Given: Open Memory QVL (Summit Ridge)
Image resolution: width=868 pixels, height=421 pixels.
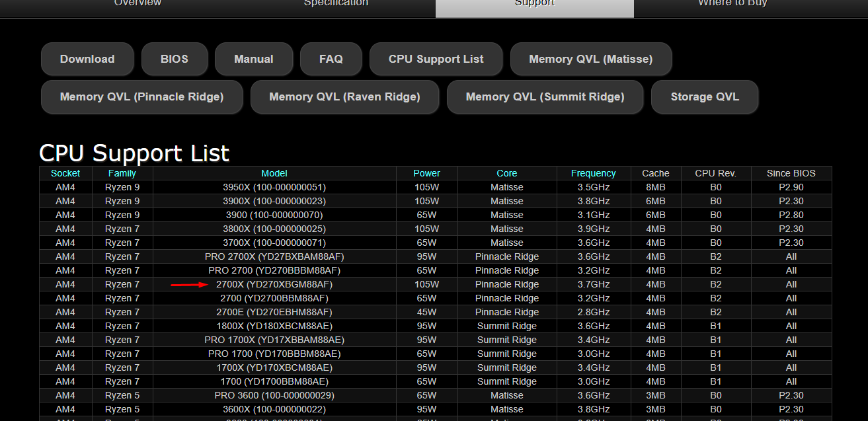Looking at the screenshot, I should coord(545,96).
